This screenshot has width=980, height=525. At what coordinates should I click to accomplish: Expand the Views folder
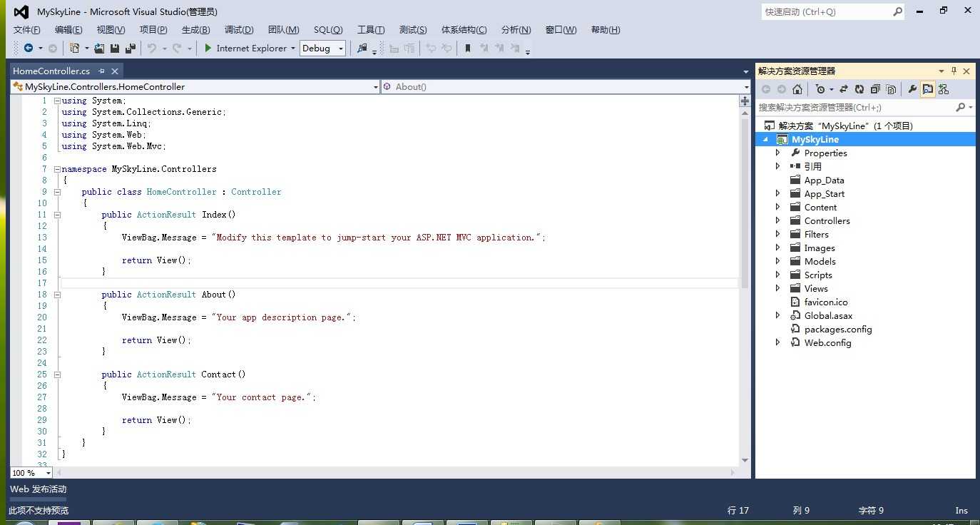tap(778, 288)
